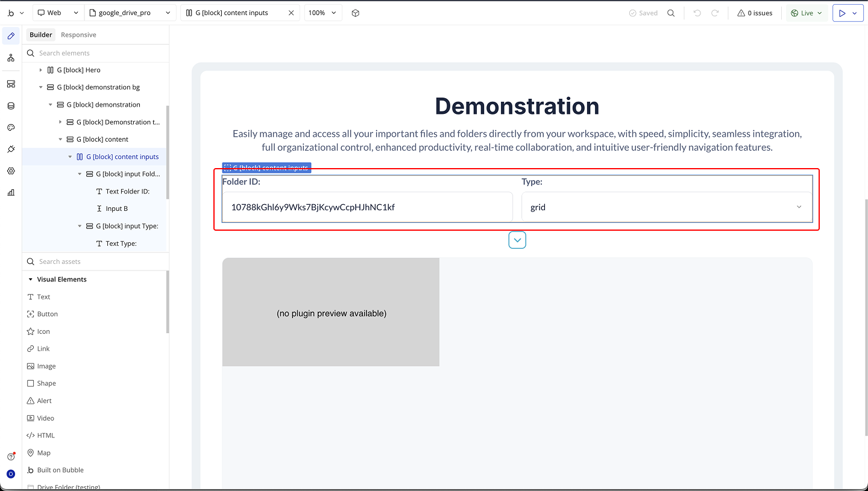This screenshot has height=491, width=868.
Task: Open the Design tab pencil icon
Action: point(11,36)
